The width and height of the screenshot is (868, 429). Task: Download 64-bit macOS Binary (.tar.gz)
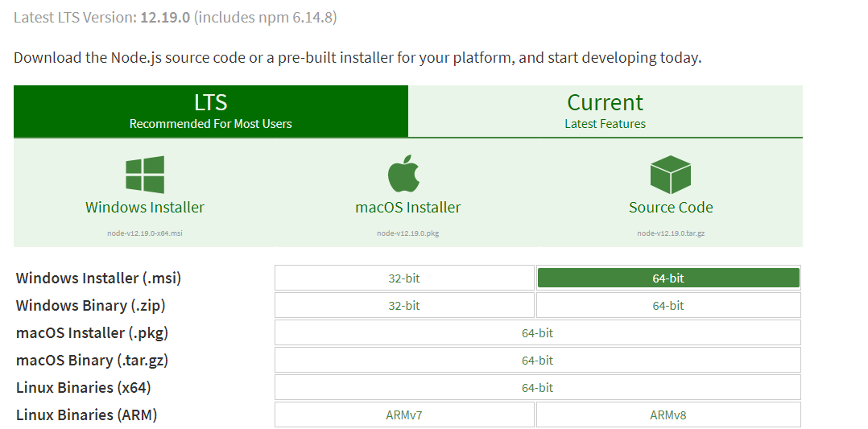538,361
